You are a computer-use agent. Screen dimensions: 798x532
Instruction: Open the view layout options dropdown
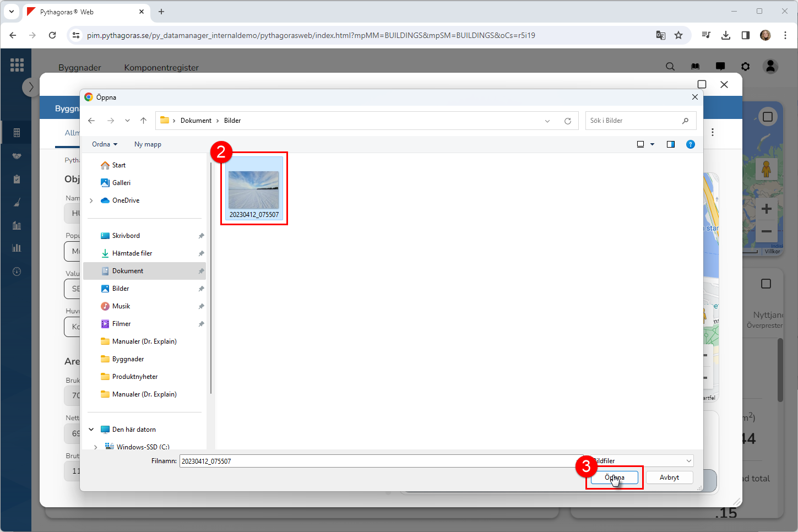pos(652,144)
